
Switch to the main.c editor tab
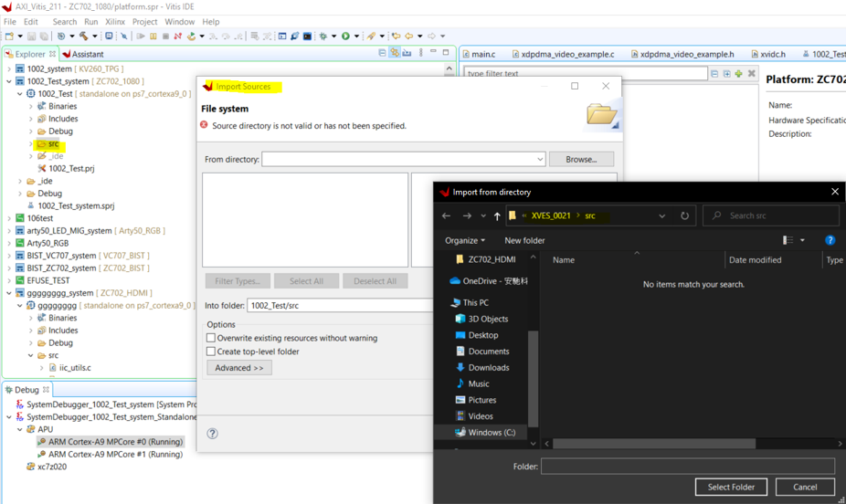(x=479, y=54)
